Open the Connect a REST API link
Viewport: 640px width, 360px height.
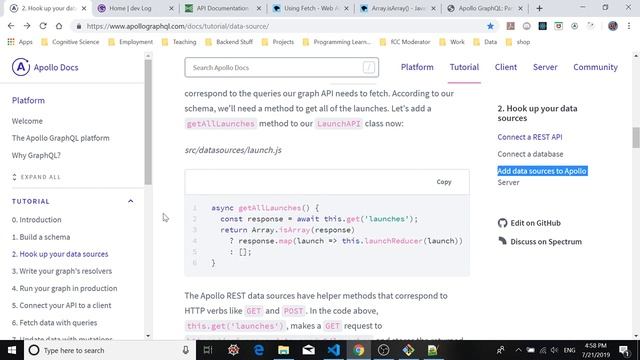point(530,137)
